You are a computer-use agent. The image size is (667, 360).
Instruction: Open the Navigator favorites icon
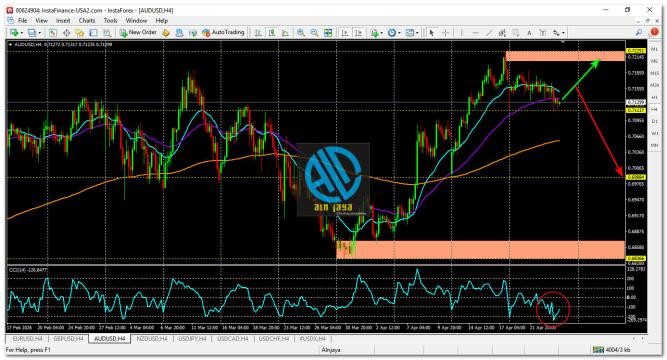click(80, 33)
